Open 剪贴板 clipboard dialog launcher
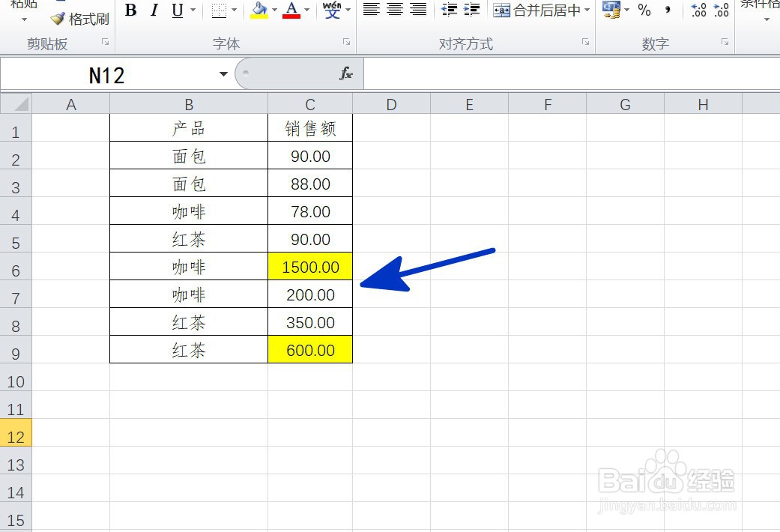The height and width of the screenshot is (532, 780). coord(106,42)
